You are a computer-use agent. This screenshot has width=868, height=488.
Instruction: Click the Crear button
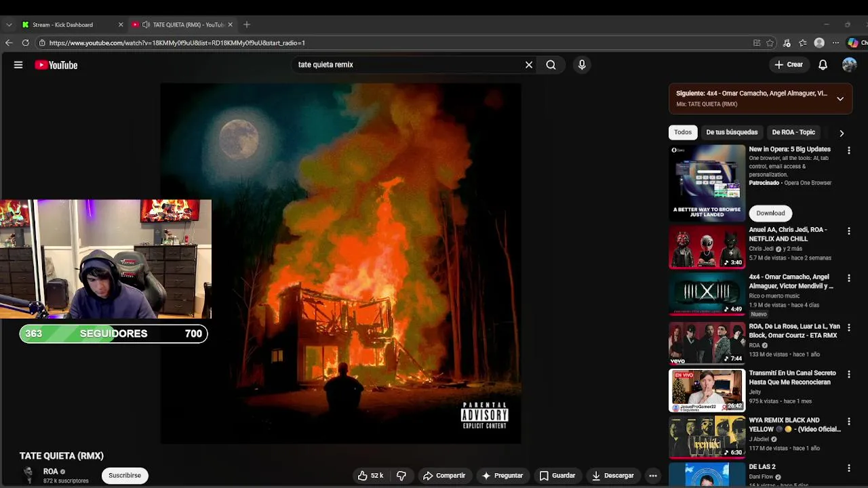click(789, 65)
